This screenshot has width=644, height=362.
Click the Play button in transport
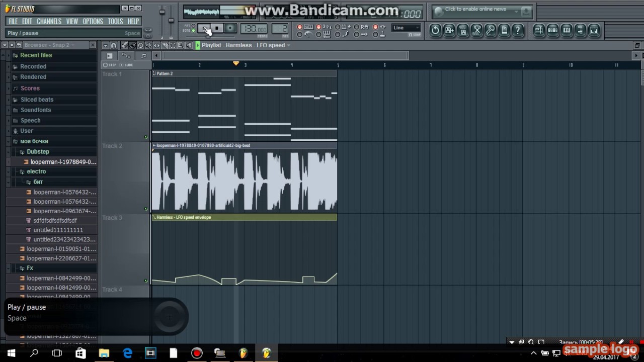204,28
